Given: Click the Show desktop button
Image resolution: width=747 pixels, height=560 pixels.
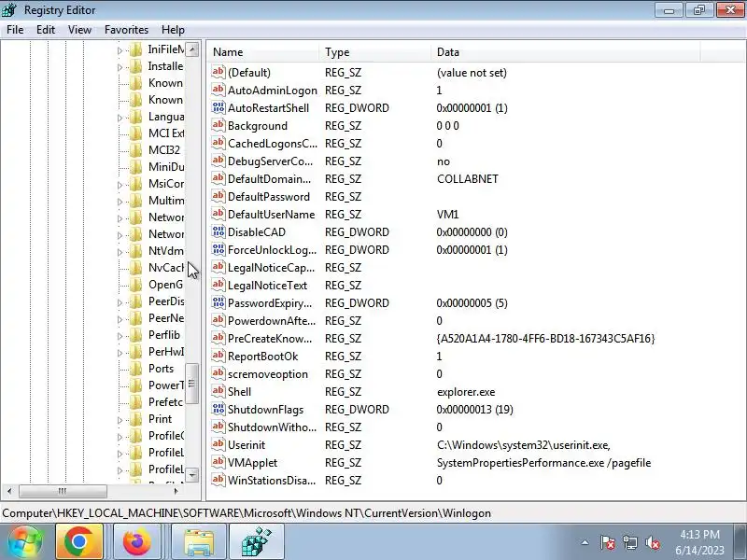Looking at the screenshot, I should (x=740, y=542).
